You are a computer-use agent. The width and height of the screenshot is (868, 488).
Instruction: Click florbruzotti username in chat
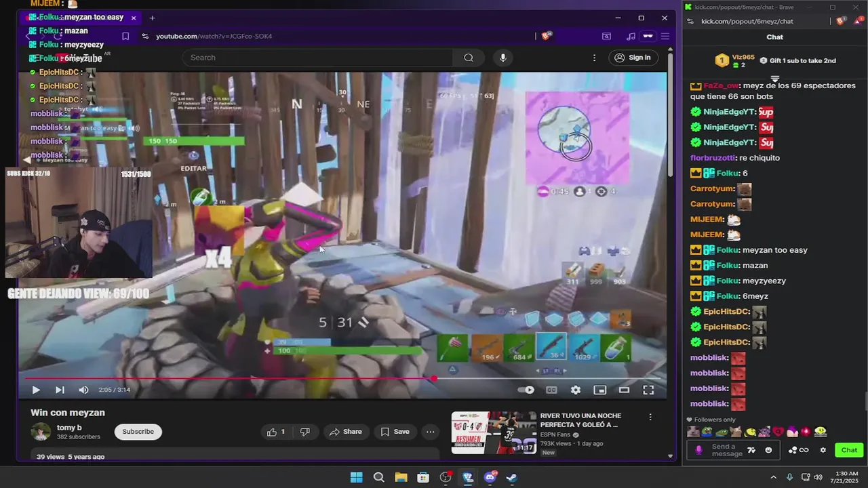(713, 158)
